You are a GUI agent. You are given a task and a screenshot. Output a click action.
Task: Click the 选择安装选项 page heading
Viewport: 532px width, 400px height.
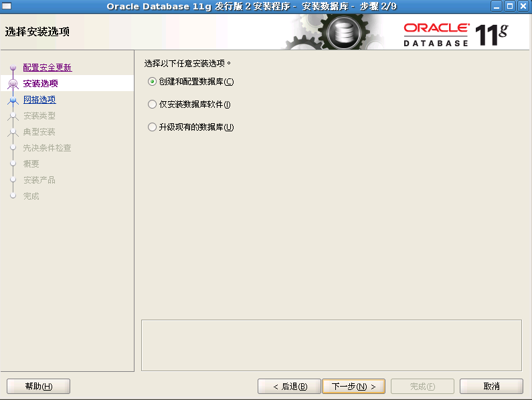pos(37,31)
